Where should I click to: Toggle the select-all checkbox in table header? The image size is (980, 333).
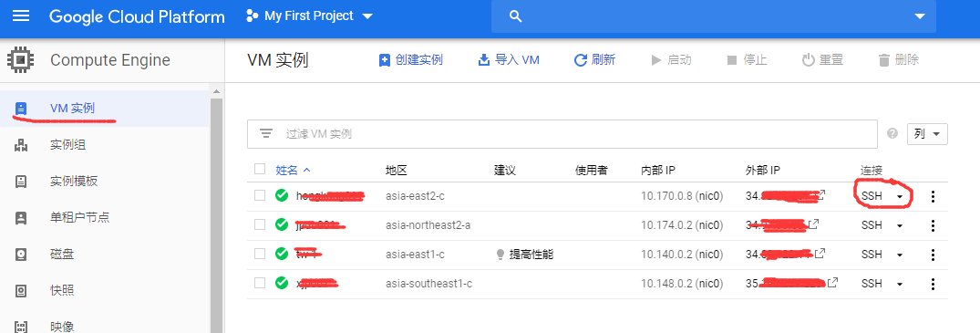260,169
